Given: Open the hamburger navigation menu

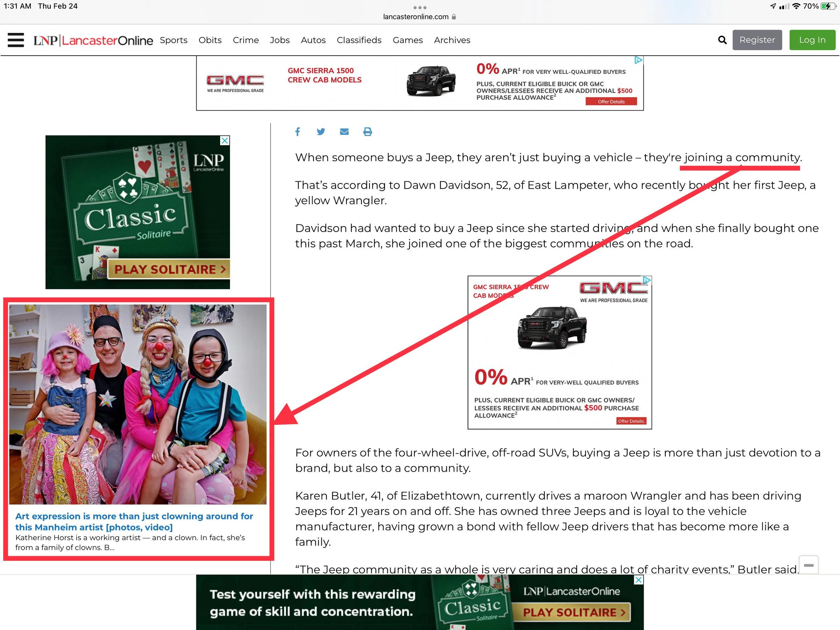Looking at the screenshot, I should point(15,40).
